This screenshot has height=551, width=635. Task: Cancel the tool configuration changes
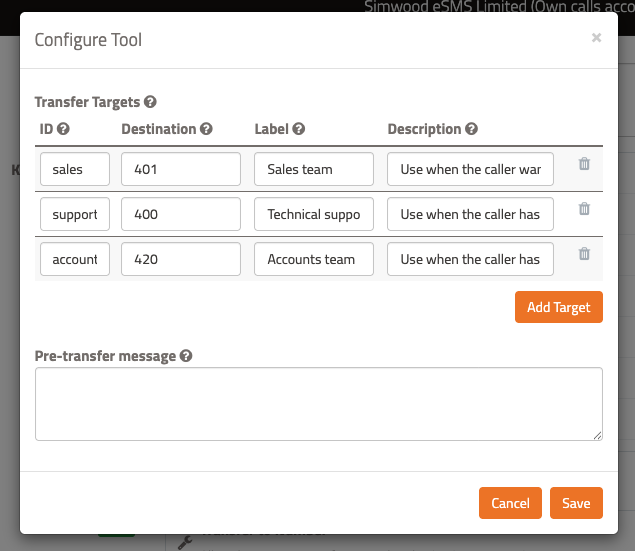pyautogui.click(x=510, y=503)
